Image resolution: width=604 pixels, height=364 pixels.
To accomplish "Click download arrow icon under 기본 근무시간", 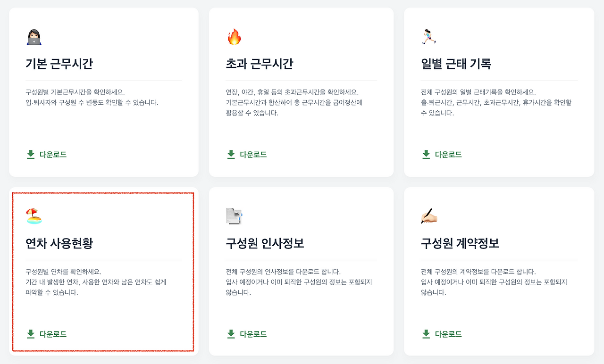I will coord(31,154).
